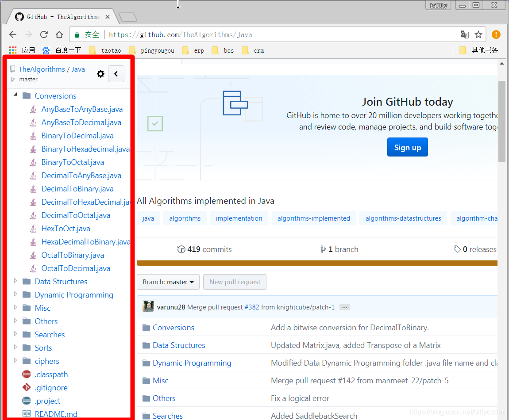The width and height of the screenshot is (509, 420).
Task: Expand the Misc folder in sidebar
Action: tap(15, 307)
